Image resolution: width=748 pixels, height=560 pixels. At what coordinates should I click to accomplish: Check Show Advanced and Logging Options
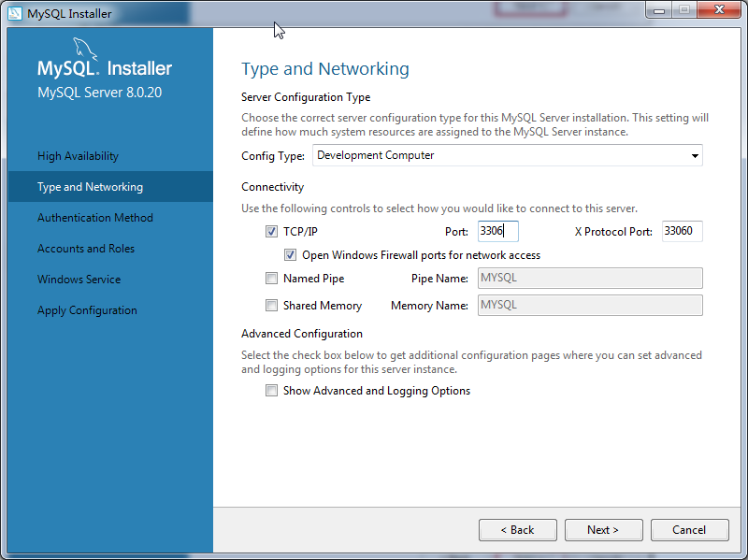click(271, 390)
